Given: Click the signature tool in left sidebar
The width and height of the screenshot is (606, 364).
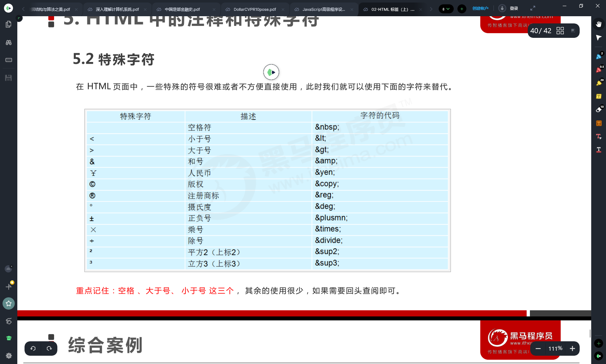Looking at the screenshot, I should (x=9, y=321).
